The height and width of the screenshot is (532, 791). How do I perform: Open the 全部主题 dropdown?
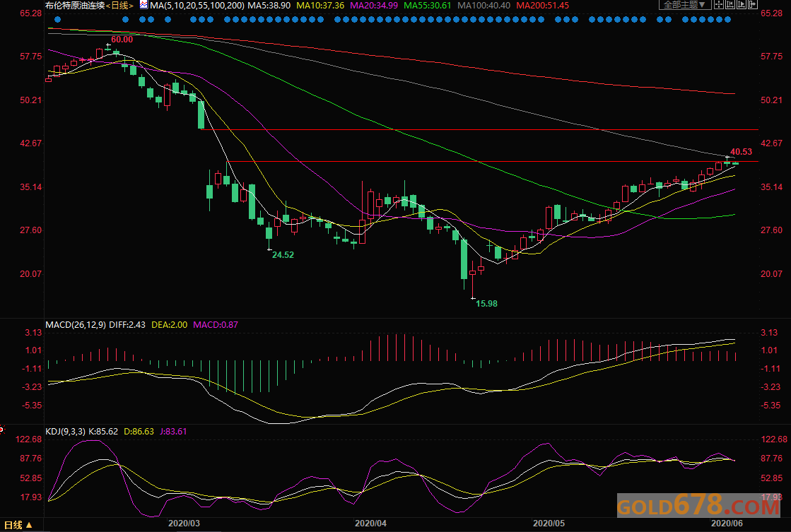685,5
